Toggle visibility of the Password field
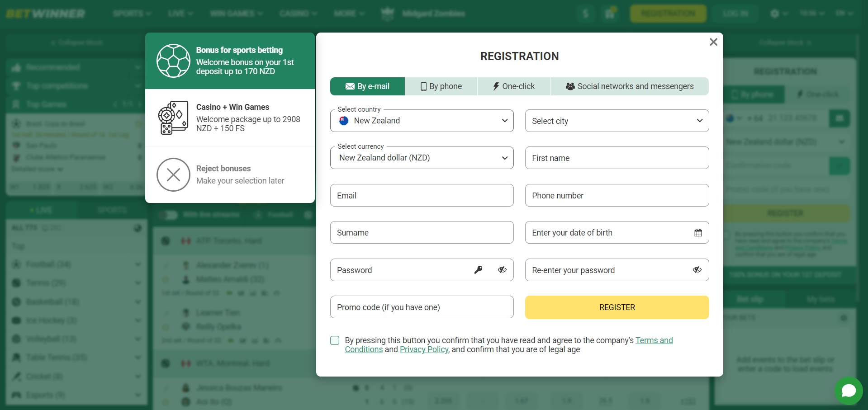868x410 pixels. (x=502, y=270)
